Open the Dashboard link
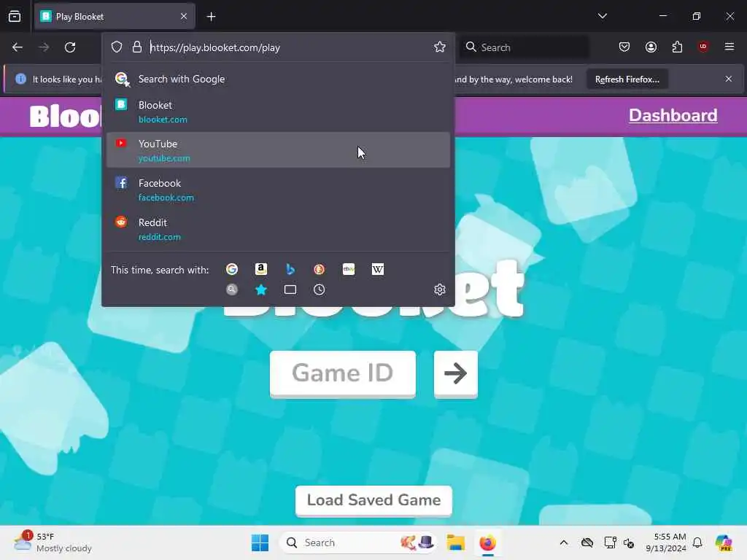Viewport: 747px width, 560px height. click(673, 115)
